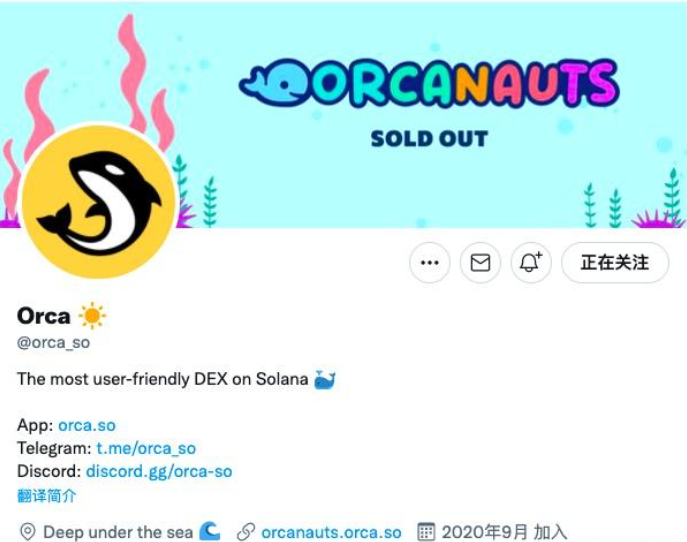Click the wave emoji after location

[x=209, y=531]
